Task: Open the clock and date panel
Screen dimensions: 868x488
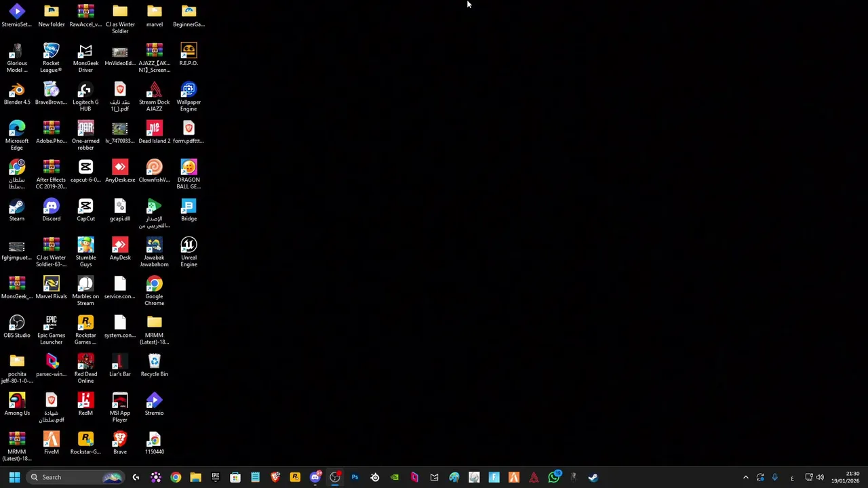Action: pyautogui.click(x=845, y=477)
